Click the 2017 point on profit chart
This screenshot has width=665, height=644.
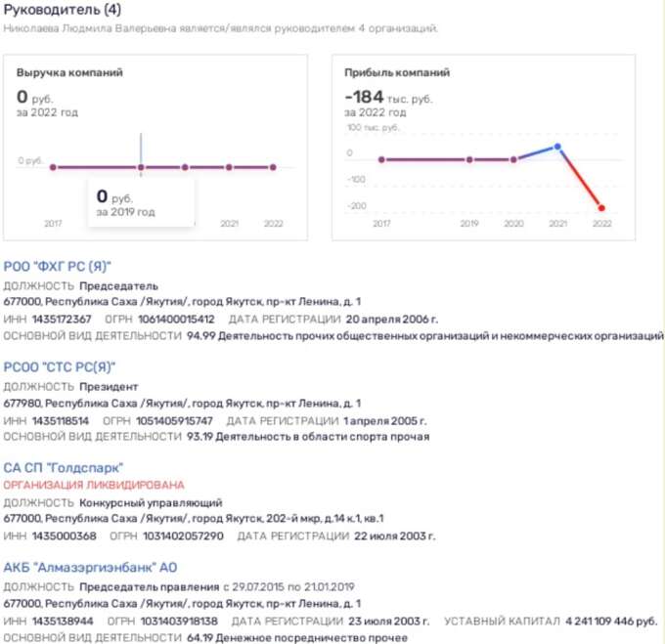[381, 159]
